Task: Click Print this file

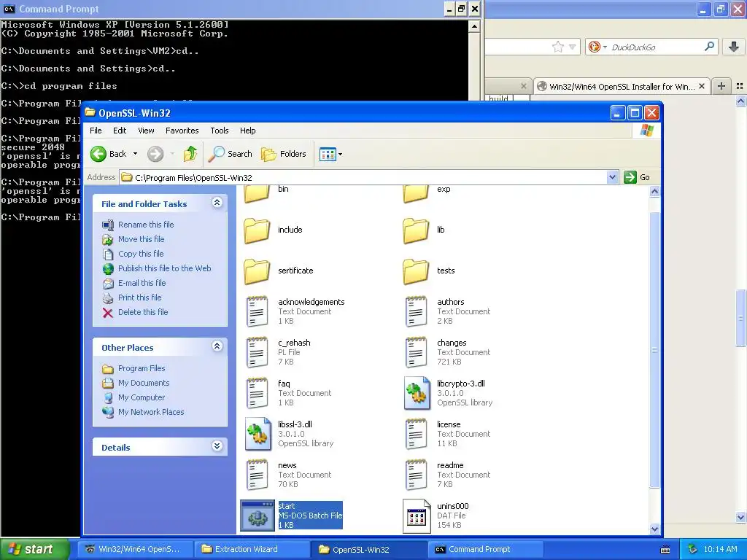Action: [139, 297]
